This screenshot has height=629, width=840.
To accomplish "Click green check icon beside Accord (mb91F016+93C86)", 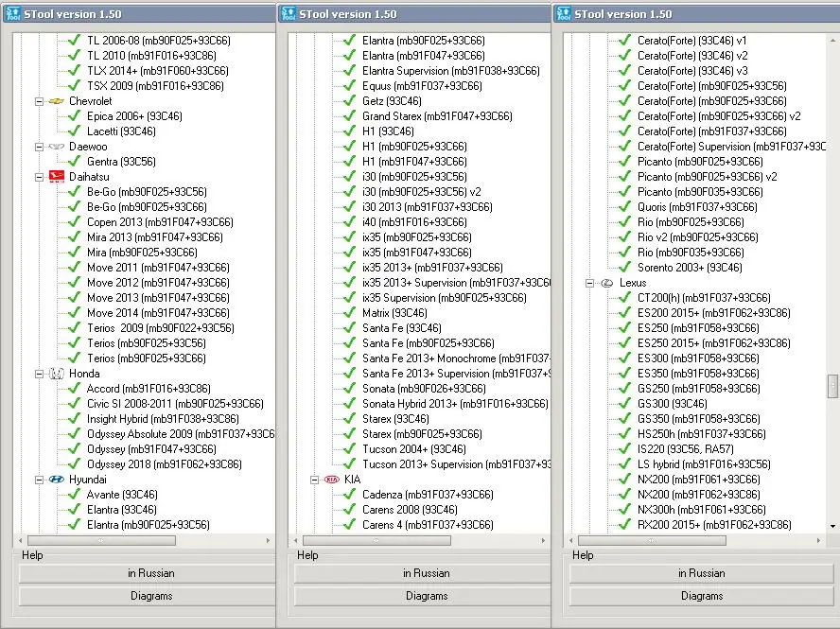I will tap(75, 389).
